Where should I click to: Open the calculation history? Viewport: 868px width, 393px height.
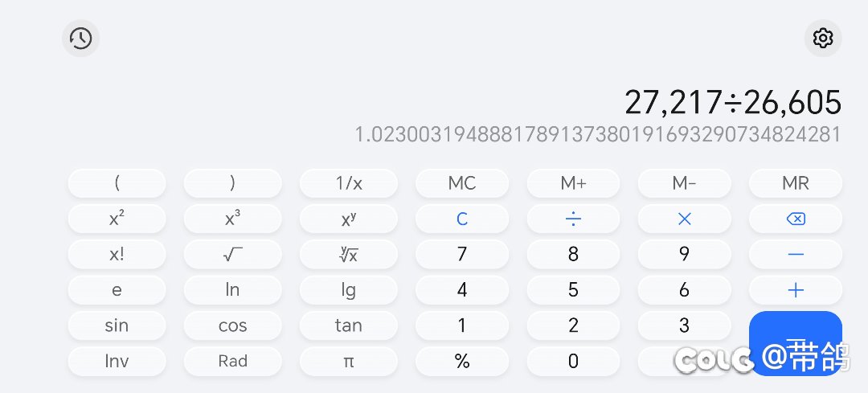pyautogui.click(x=80, y=38)
